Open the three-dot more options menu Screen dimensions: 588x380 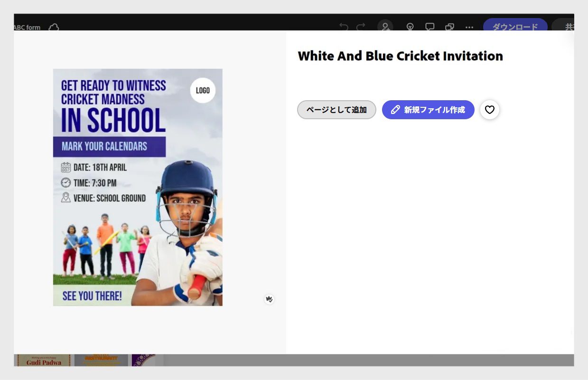pyautogui.click(x=469, y=27)
